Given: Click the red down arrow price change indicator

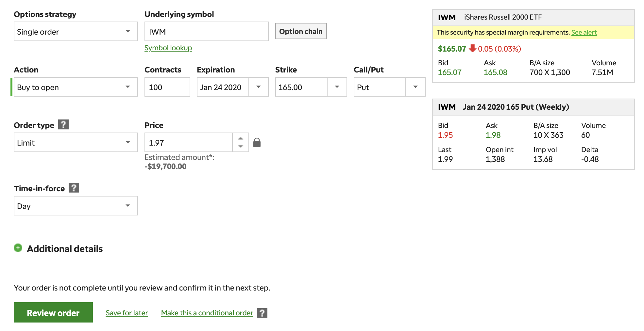Looking at the screenshot, I should tap(472, 49).
